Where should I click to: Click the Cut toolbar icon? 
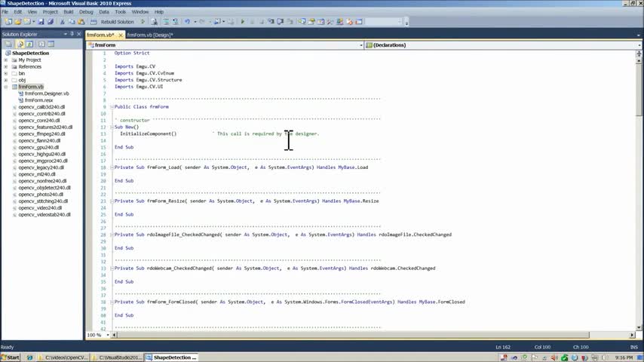click(63, 22)
